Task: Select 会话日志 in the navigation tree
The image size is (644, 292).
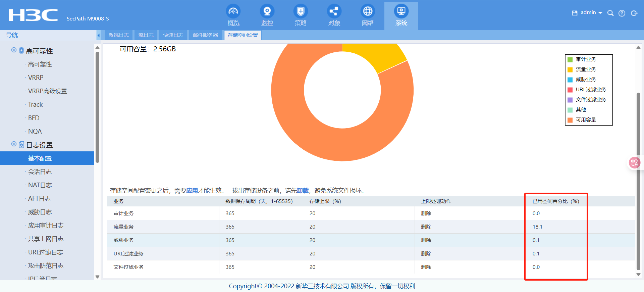Action: pos(40,172)
